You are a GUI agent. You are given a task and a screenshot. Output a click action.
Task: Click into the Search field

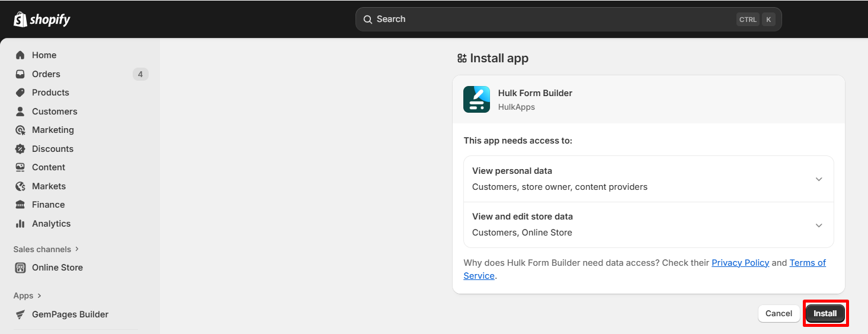click(x=551, y=20)
